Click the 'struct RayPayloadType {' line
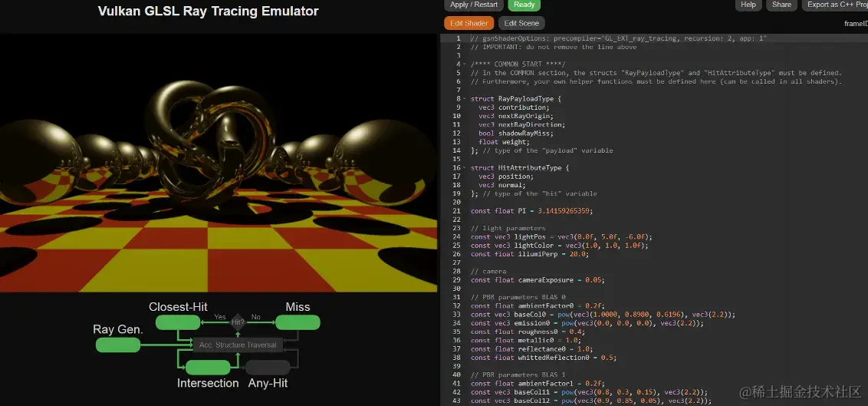Screen dimensions: 868x406 click(x=516, y=98)
